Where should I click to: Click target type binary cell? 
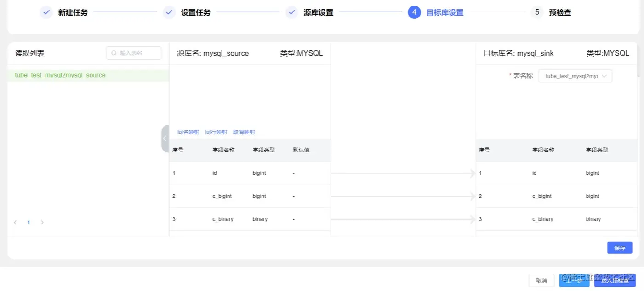point(593,219)
